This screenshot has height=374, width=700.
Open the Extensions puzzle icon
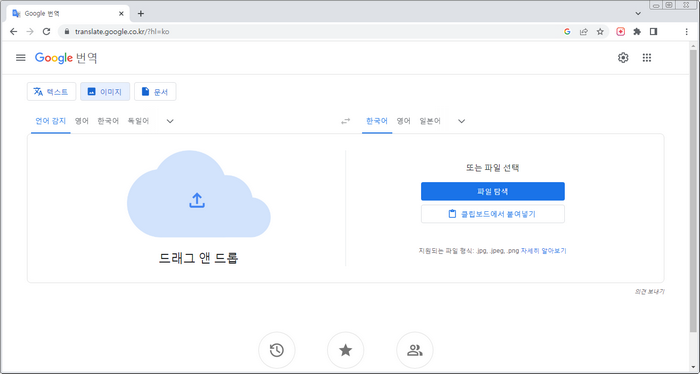tap(637, 31)
